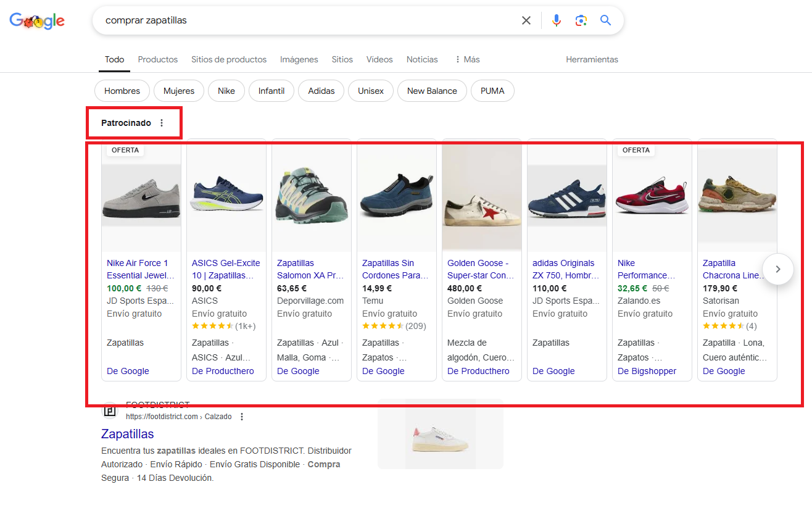Screen dimensions: 812x529
Task: Click De Producthero under ASICS card
Action: pyautogui.click(x=223, y=371)
